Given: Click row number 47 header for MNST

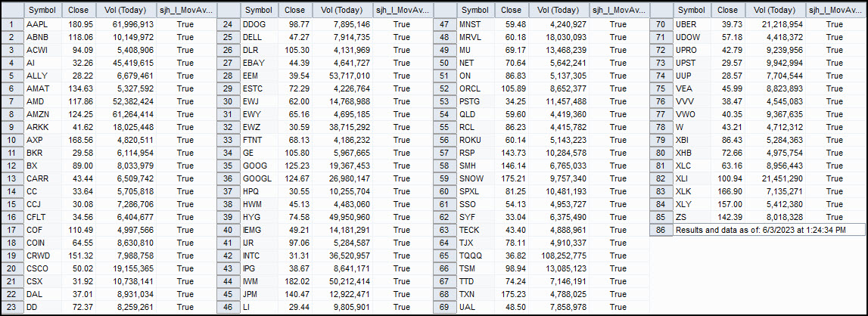Looking at the screenshot, I should click(x=444, y=24).
